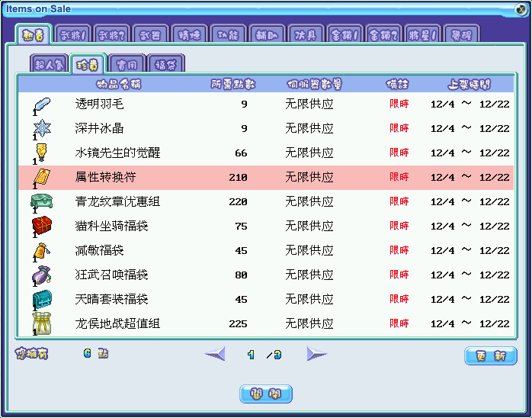Image resolution: width=532 pixels, height=418 pixels.
Task: Click the 属性转换符 talisman icon
Action: (x=41, y=177)
